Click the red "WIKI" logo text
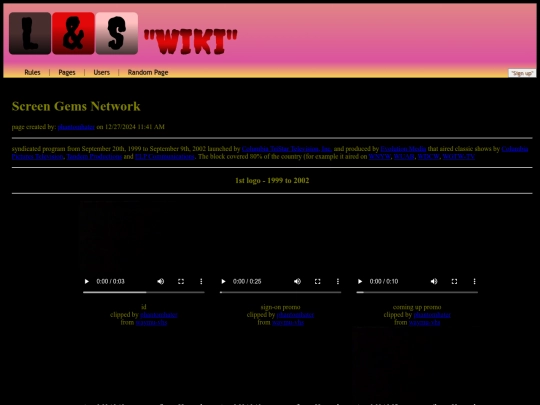The height and width of the screenshot is (405, 540). tap(190, 42)
